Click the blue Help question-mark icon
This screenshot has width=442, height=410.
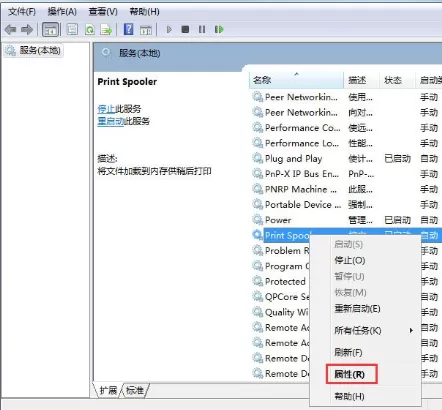pos(128,29)
